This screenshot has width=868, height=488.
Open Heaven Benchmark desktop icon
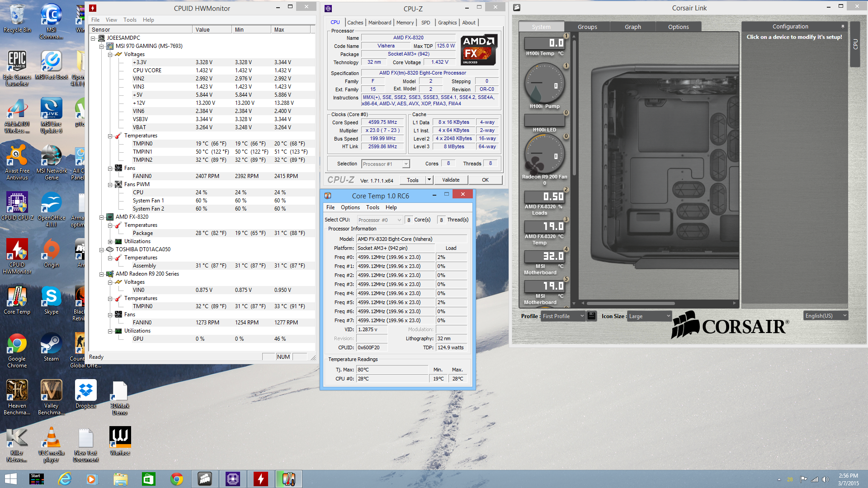point(17,397)
